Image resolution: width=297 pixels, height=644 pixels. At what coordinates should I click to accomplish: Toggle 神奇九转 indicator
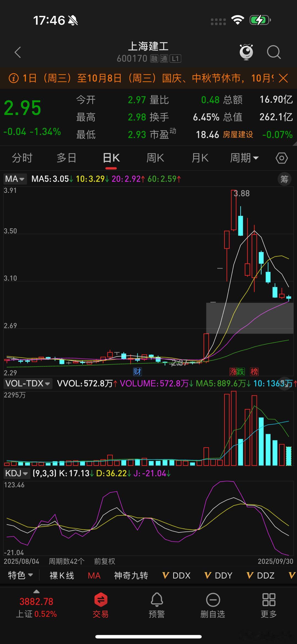point(131,576)
